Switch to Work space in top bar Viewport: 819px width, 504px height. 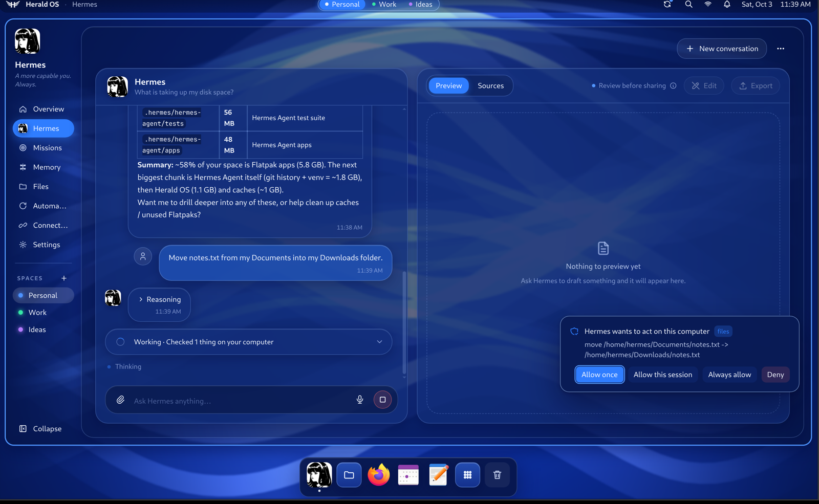pyautogui.click(x=384, y=5)
